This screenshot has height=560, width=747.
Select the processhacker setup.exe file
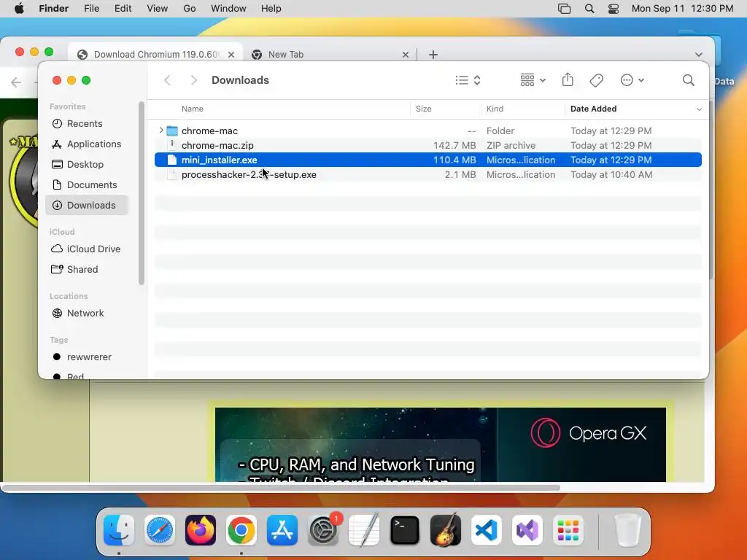click(427, 175)
